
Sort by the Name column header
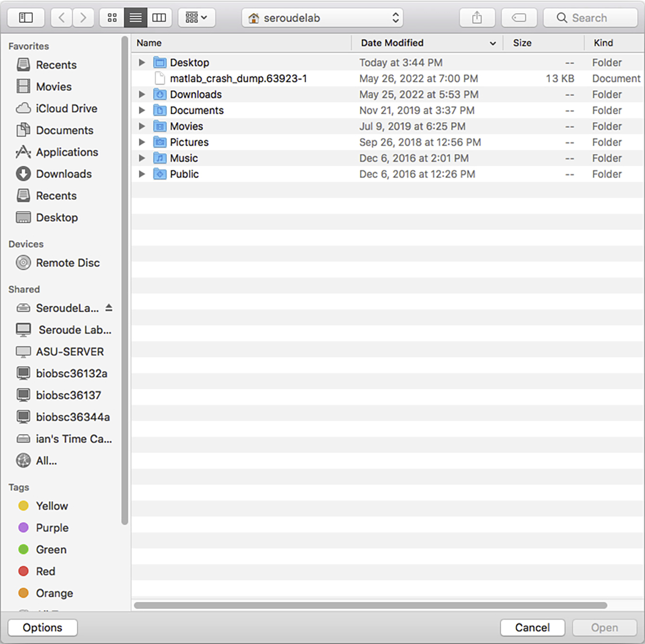149,43
